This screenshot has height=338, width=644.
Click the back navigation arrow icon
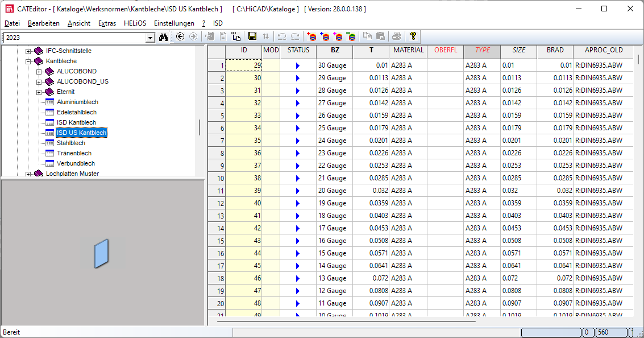180,36
